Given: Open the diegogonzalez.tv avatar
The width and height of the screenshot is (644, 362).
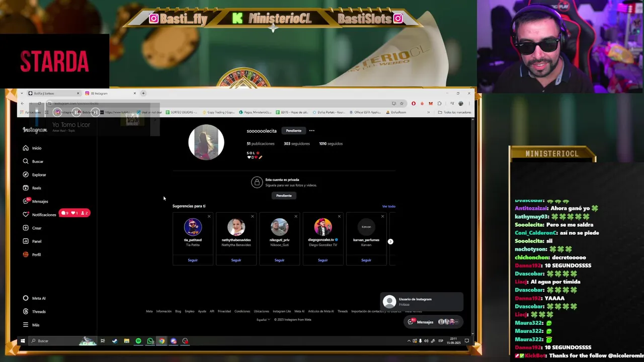Looking at the screenshot, I should [323, 227].
